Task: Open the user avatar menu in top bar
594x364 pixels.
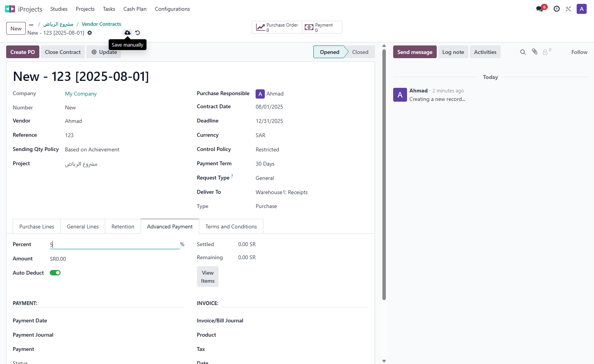Action: (582, 9)
